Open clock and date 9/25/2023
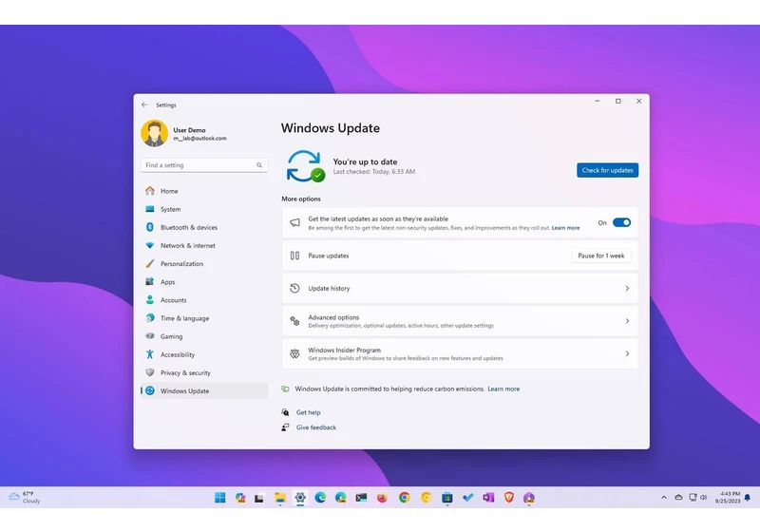Screen dimensions: 760x532 pos(728,498)
